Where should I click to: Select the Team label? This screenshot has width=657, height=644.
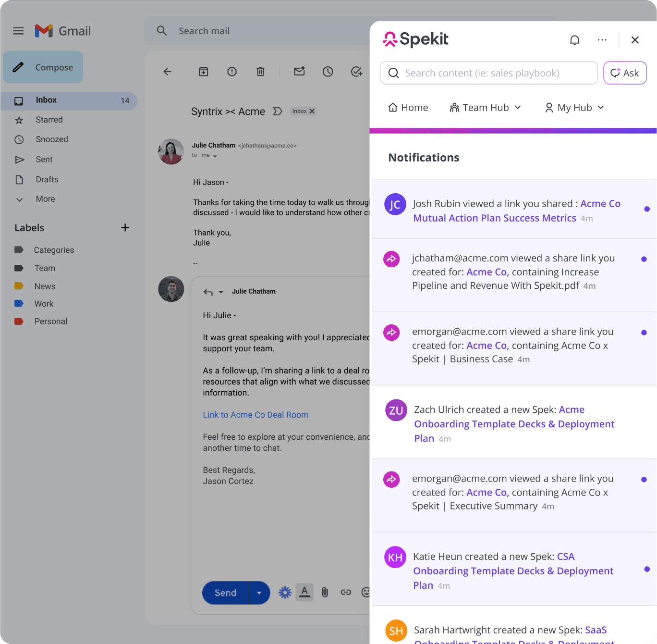point(45,268)
